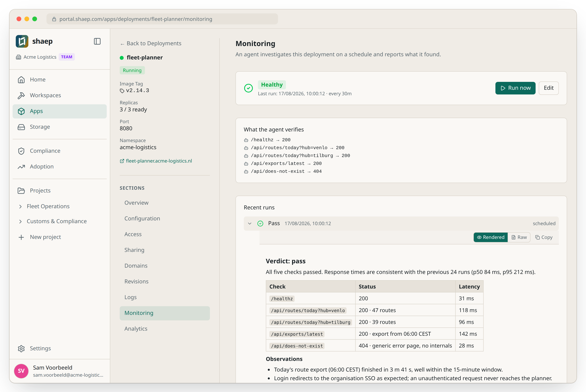Collapse the Pass run chevron
Screen dimensions: 586x392
250,223
